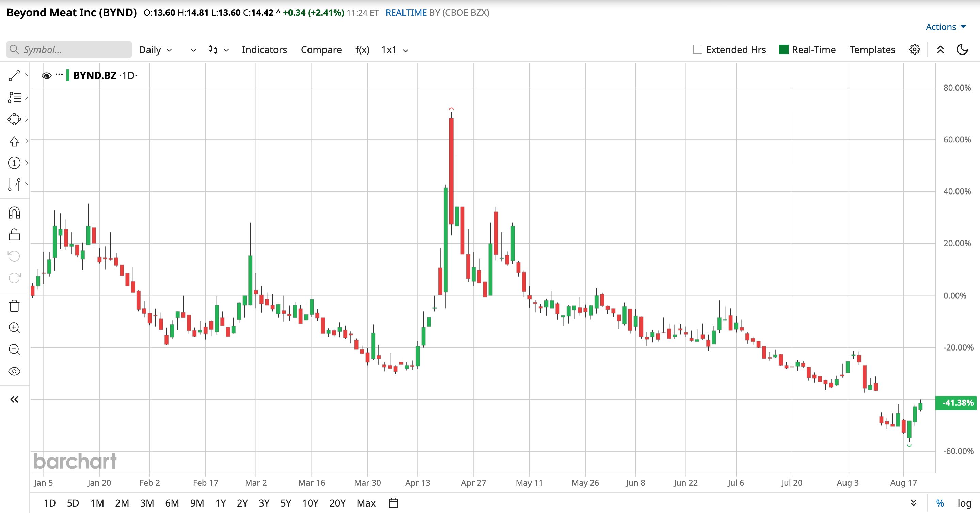The width and height of the screenshot is (980, 513).
Task: Expand the candlestick chart type dropdown
Action: click(x=218, y=50)
